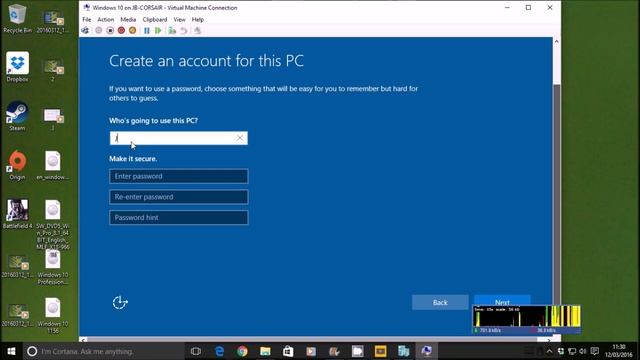Launch Microsoft Edge from the taskbar
Image resolution: width=640 pixels, height=360 pixels.
219,351
